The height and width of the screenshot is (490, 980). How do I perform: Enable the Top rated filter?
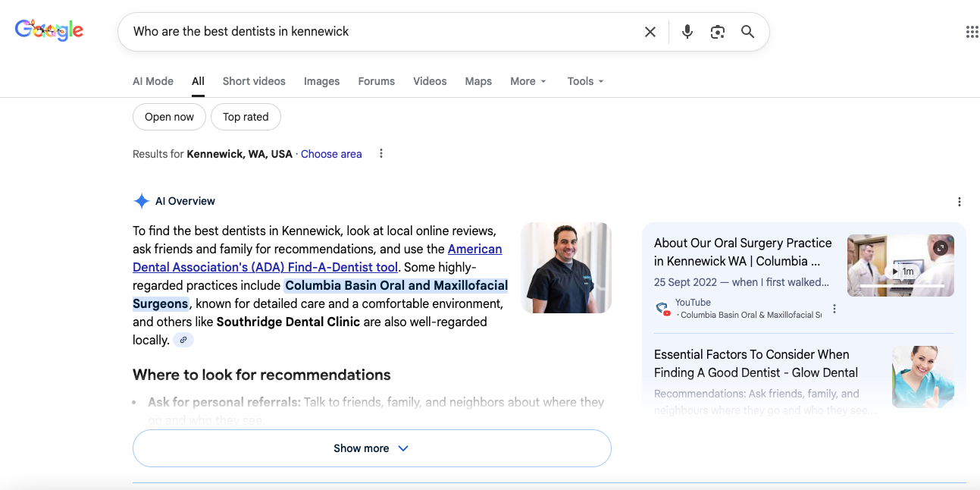point(246,117)
